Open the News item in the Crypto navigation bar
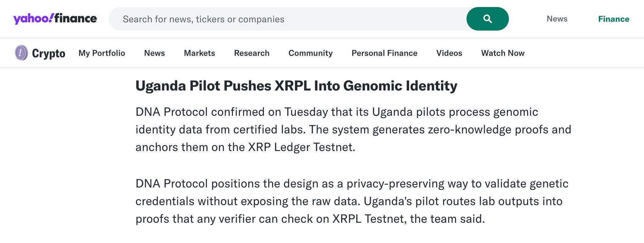This screenshot has height=243, width=644. coord(154,53)
